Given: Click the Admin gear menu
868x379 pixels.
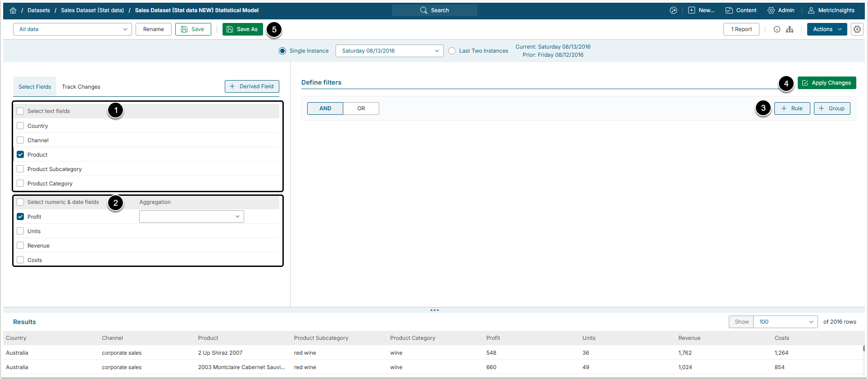Looking at the screenshot, I should click(x=781, y=10).
